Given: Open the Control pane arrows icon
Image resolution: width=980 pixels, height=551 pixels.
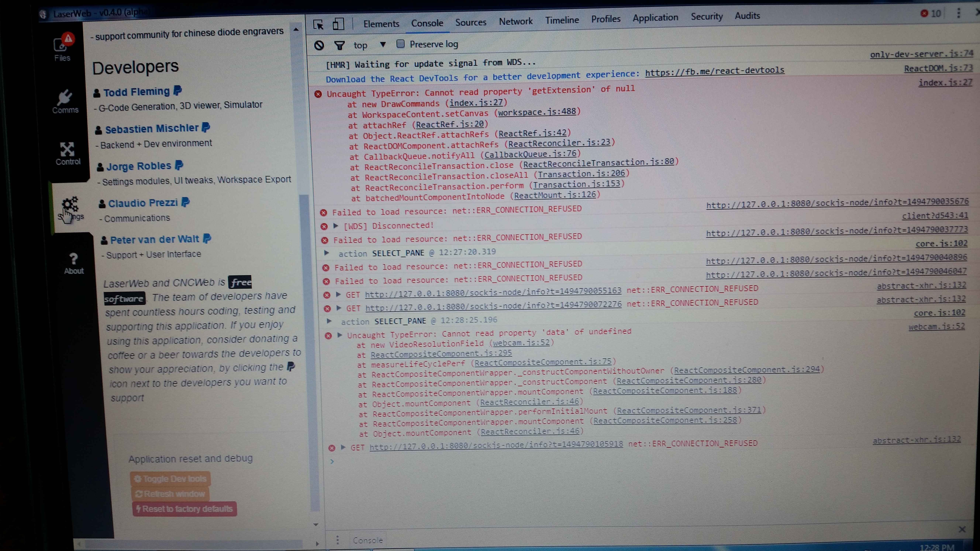Looking at the screenshot, I should [x=67, y=149].
